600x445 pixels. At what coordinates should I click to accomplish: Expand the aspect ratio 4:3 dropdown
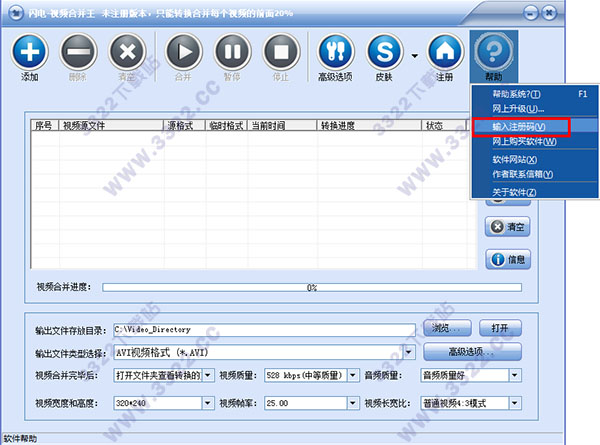(514, 403)
